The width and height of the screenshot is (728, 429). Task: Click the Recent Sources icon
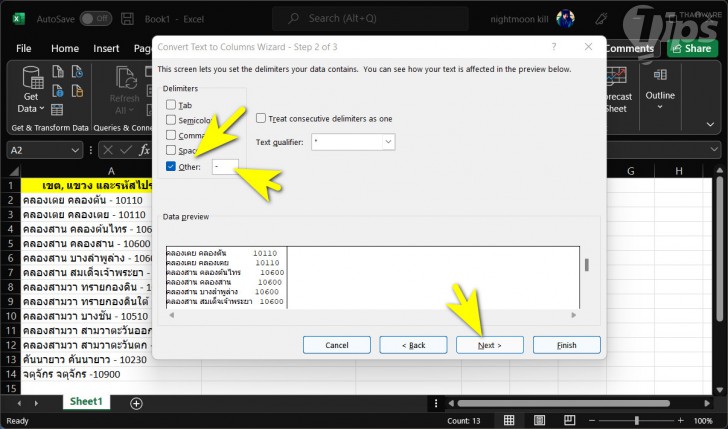pyautogui.click(x=77, y=71)
